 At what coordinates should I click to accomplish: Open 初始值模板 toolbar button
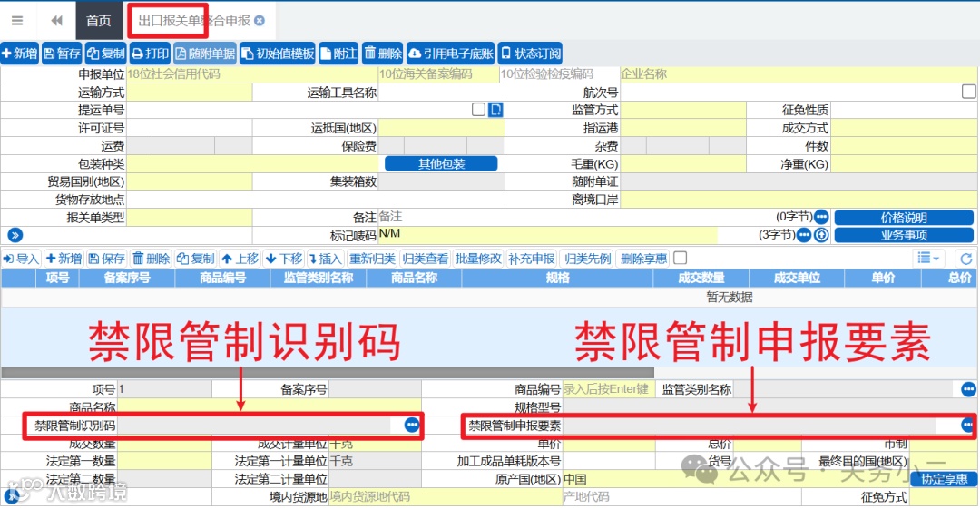(278, 54)
